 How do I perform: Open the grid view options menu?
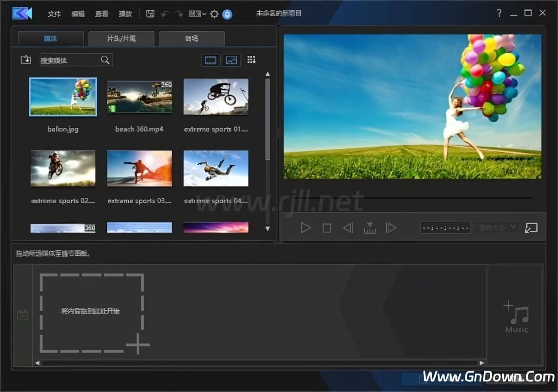click(x=252, y=60)
